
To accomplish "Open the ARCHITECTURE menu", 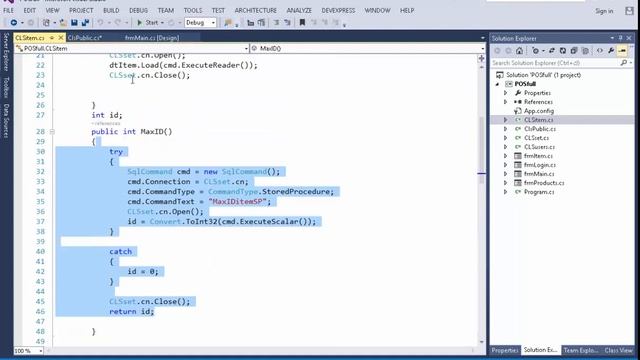I will (x=256, y=10).
